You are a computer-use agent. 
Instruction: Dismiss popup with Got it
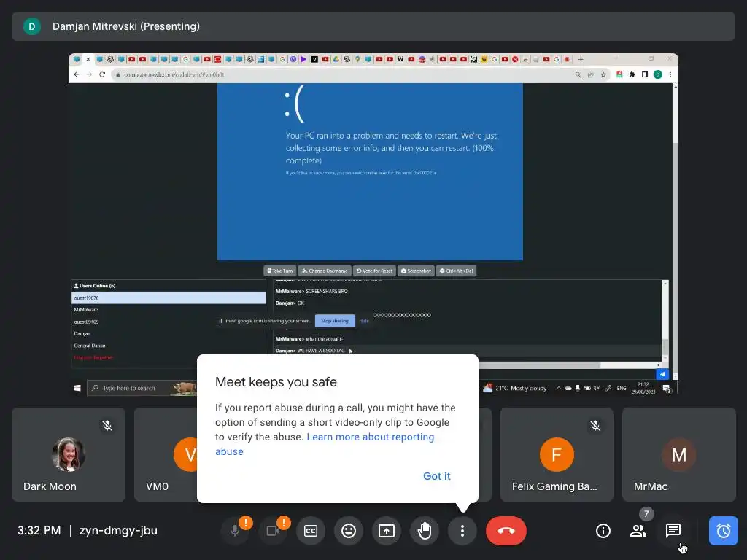pyautogui.click(x=436, y=476)
